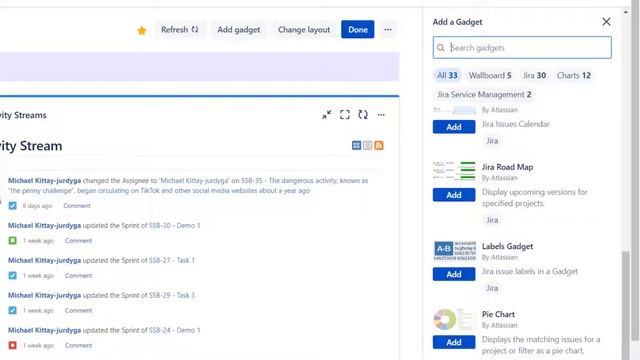
Task: Click the yellow star favorite icon
Action: coord(142,31)
